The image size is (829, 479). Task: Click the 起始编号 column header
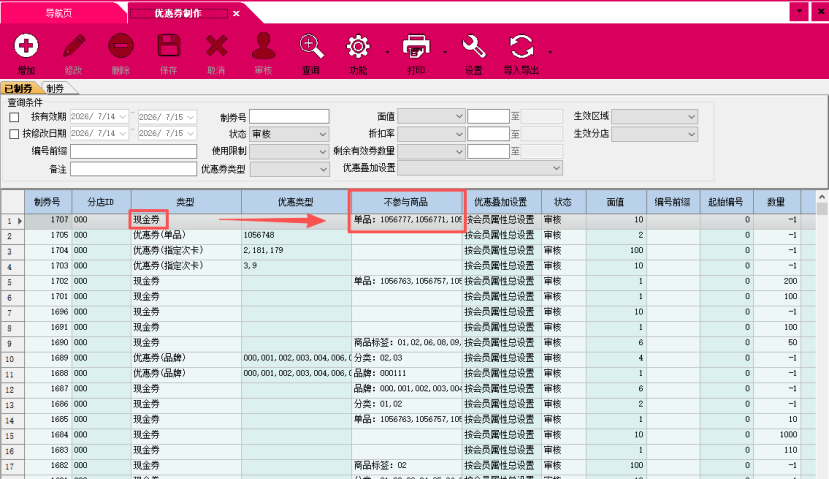click(x=726, y=202)
